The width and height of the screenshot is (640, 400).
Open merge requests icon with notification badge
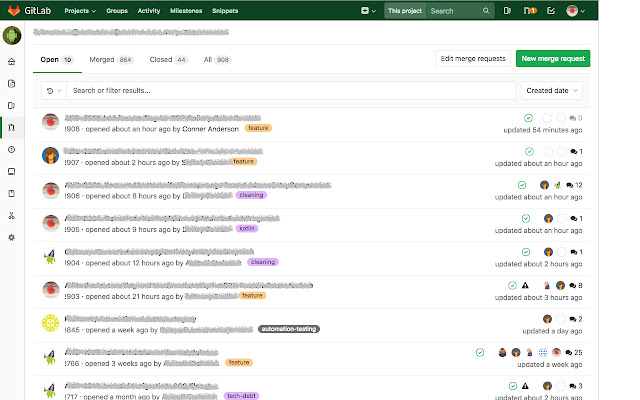pyautogui.click(x=529, y=11)
